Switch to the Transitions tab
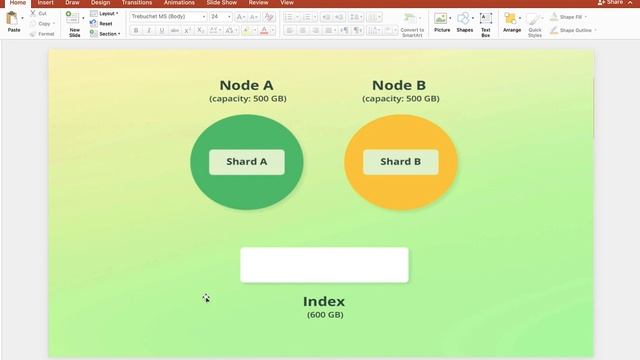 (137, 3)
